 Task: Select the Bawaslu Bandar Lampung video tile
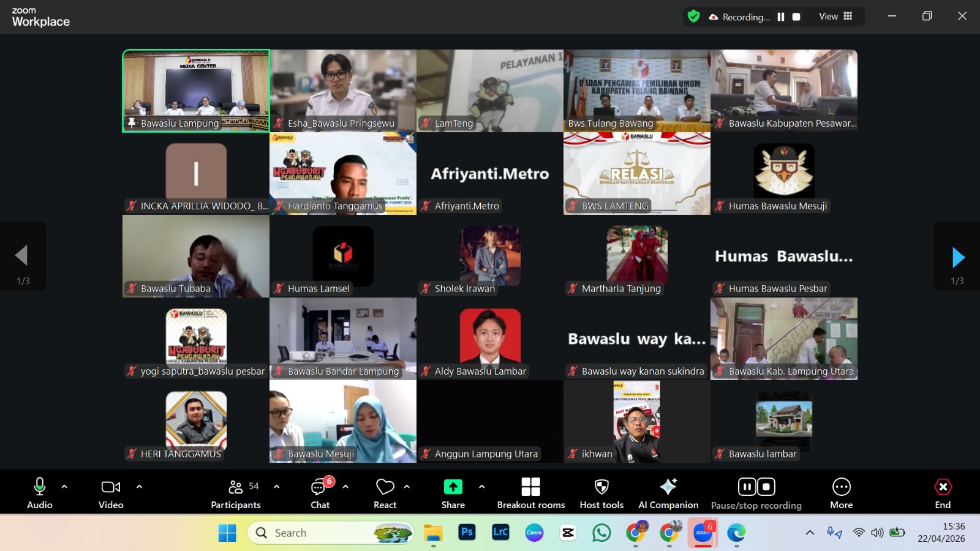coord(343,339)
